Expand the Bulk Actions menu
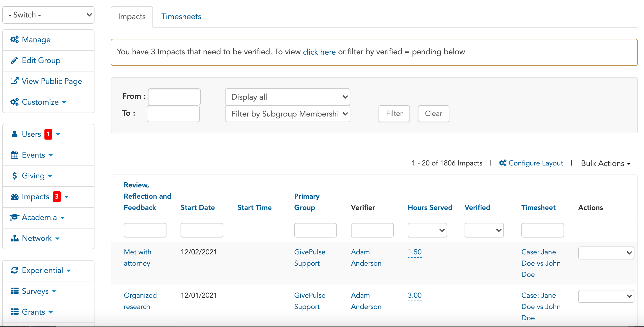The width and height of the screenshot is (644, 327). tap(606, 163)
